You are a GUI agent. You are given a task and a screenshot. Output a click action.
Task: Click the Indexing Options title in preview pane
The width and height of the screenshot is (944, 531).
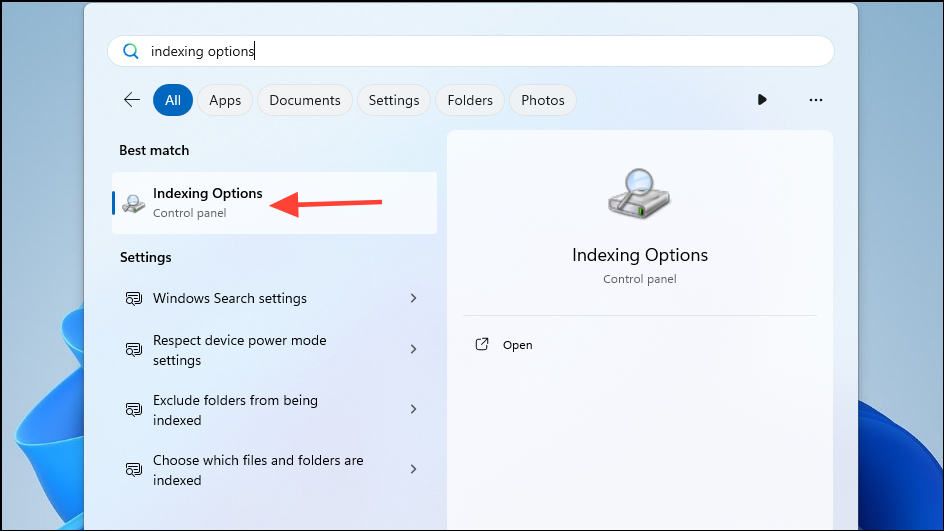click(640, 255)
